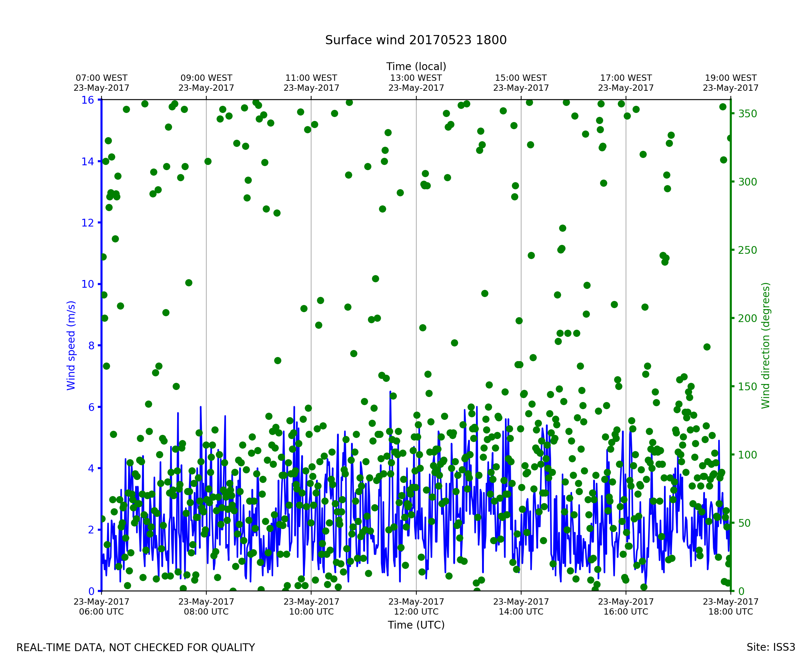Image resolution: width=812 pixels, height=664 pixels.
Task: Click the 'Time (UTC)' bottom axis label
Action: pos(416,625)
